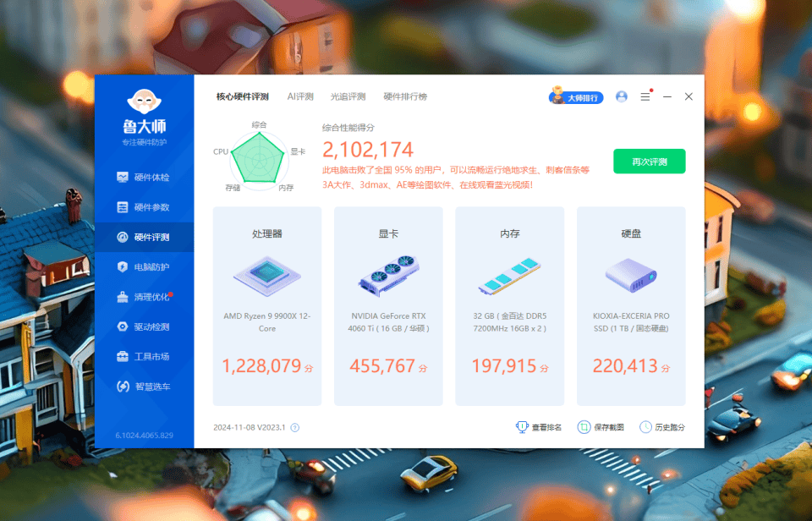The image size is (812, 521).
Task: Switch to the 核心硬件评测 tab
Action: (x=243, y=97)
